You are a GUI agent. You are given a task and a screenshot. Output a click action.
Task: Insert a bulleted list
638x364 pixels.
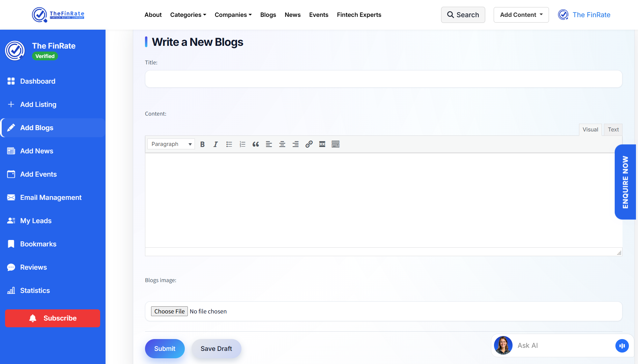click(229, 144)
